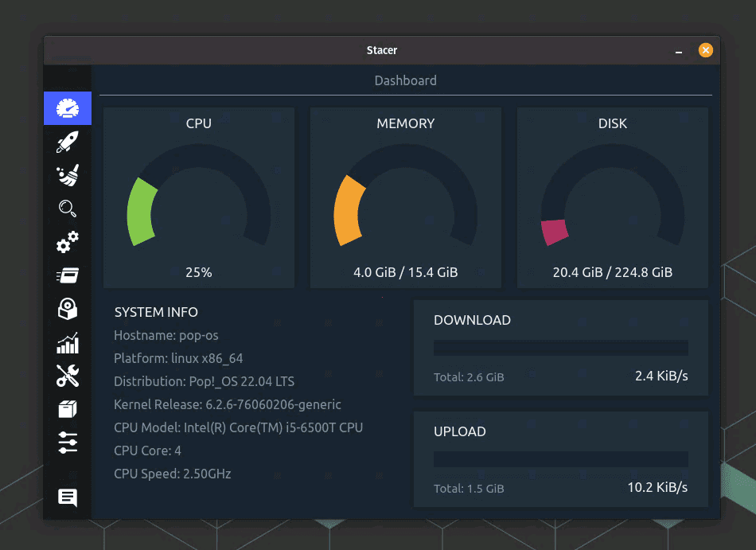The image size is (756, 550).
Task: Open the Processes panel icon
Action: 68,275
